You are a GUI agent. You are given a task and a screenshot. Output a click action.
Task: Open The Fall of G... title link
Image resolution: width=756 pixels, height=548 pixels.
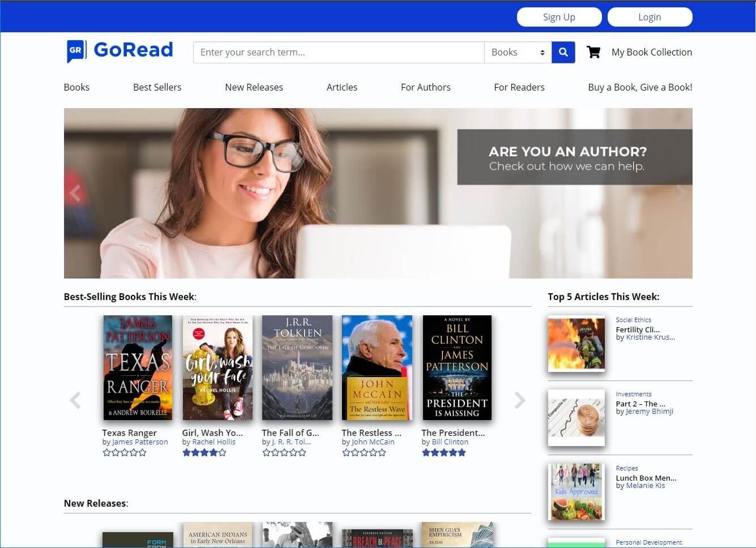tap(291, 433)
